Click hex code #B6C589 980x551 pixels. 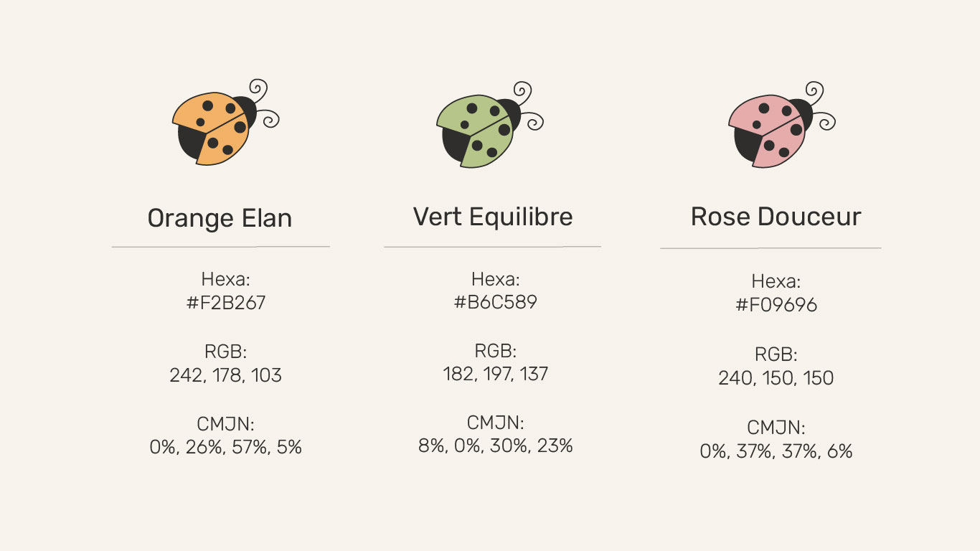[x=495, y=302]
